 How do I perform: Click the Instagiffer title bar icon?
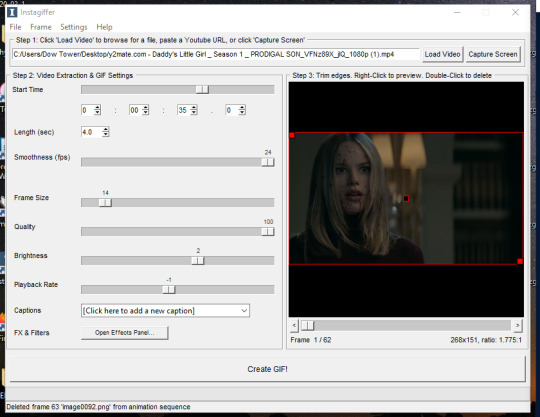click(x=12, y=12)
